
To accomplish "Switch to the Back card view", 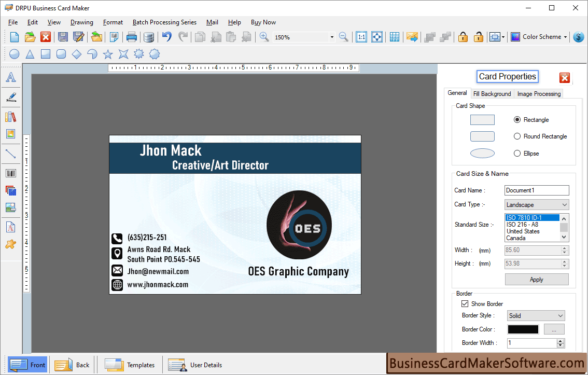I will pyautogui.click(x=72, y=365).
